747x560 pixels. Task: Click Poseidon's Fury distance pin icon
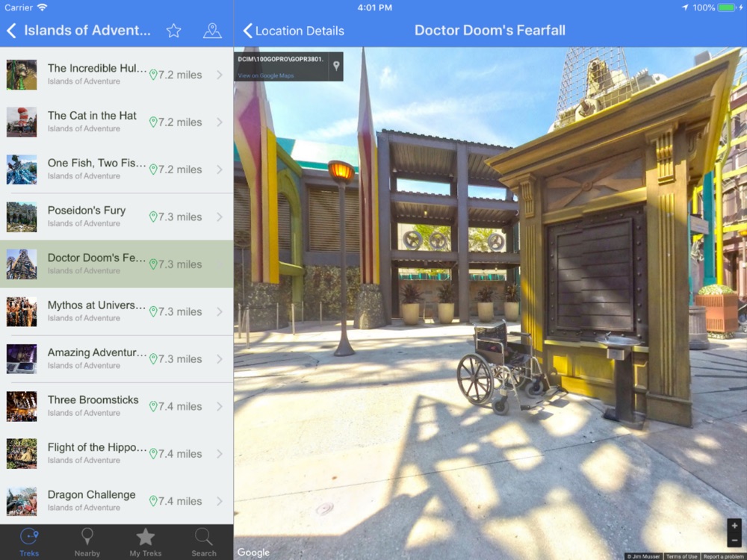(x=153, y=217)
